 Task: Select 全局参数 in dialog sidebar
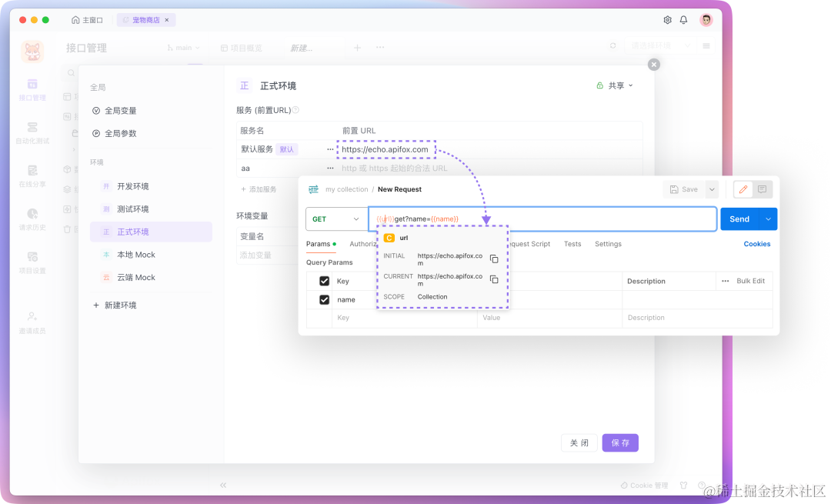click(x=115, y=134)
